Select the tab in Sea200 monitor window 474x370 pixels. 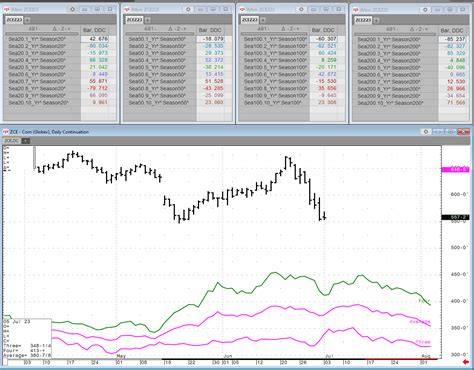coord(363,21)
